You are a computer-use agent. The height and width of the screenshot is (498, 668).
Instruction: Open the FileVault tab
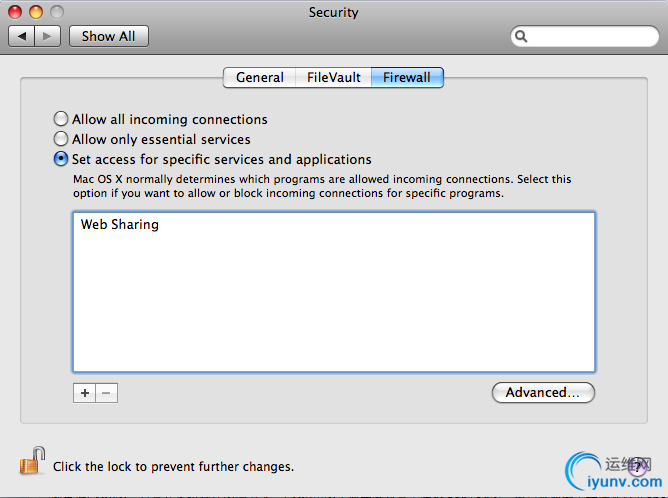333,77
